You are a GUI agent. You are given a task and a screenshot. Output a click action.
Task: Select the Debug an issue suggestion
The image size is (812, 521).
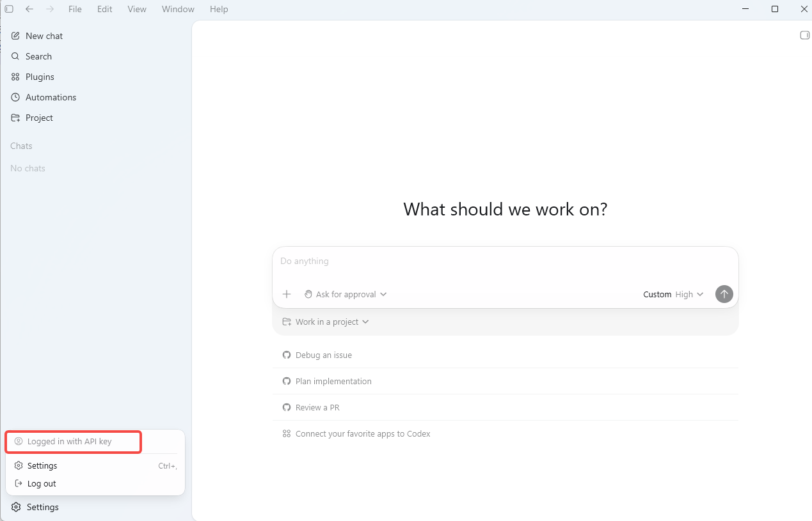[506, 355]
